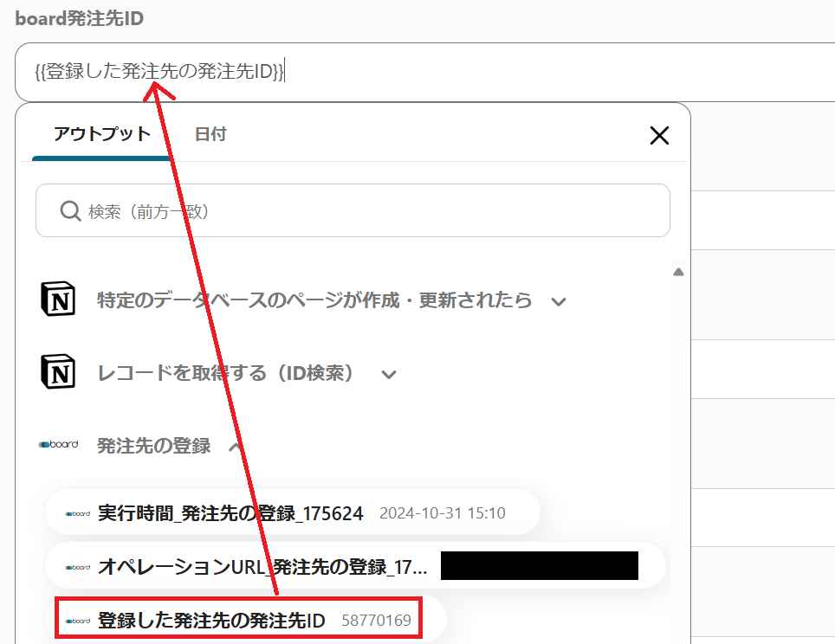Click the 検索(前方一致) search field
835x644 pixels.
(353, 210)
